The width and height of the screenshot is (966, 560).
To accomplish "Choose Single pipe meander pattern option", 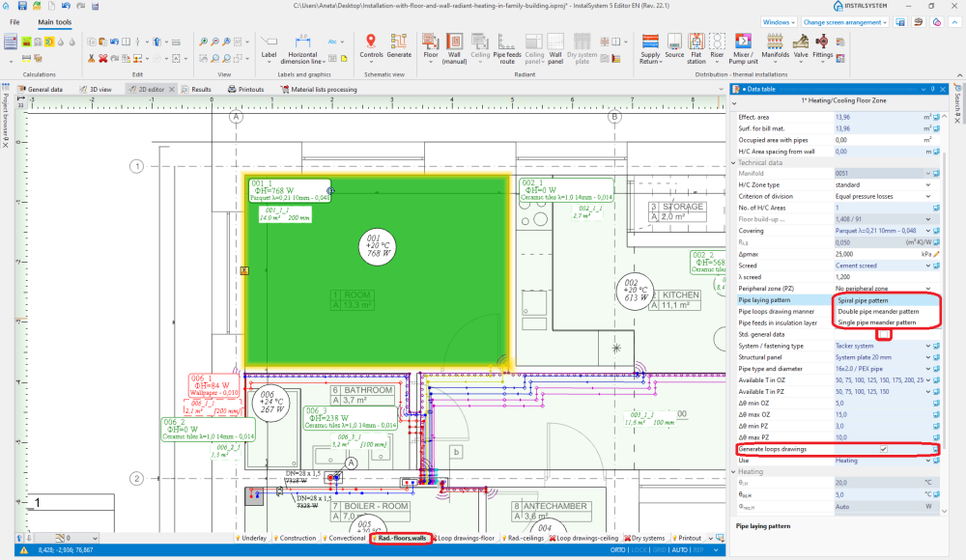I will pyautogui.click(x=887, y=322).
